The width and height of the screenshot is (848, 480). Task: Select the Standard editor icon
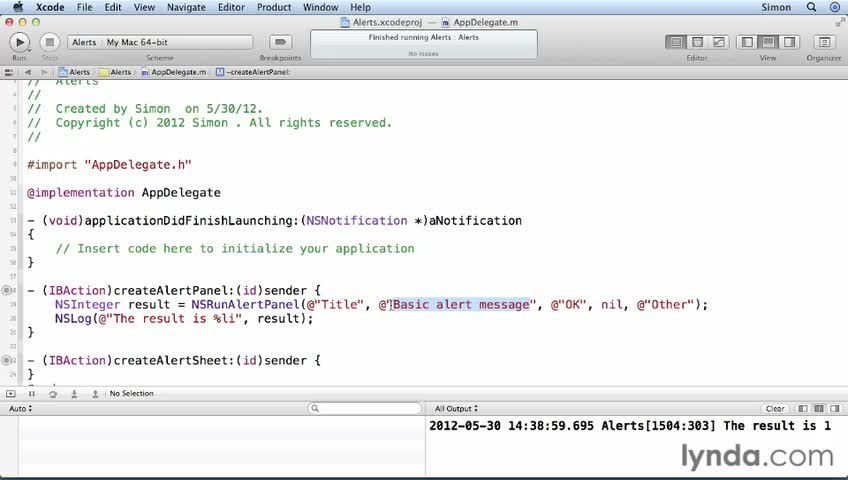(x=675, y=42)
